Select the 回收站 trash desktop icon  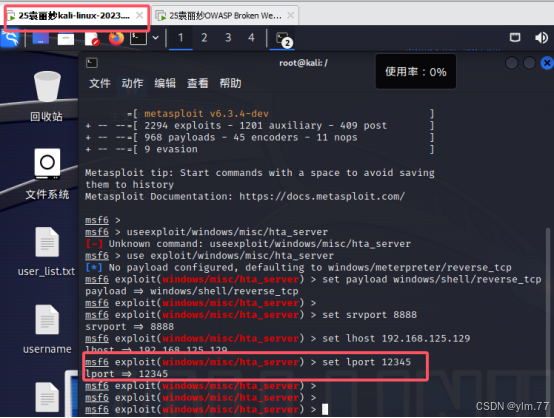click(47, 96)
